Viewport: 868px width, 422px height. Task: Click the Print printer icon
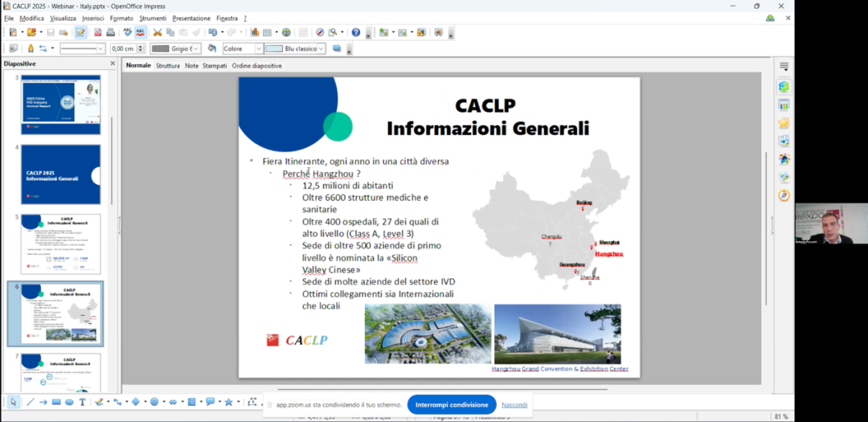pos(111,32)
